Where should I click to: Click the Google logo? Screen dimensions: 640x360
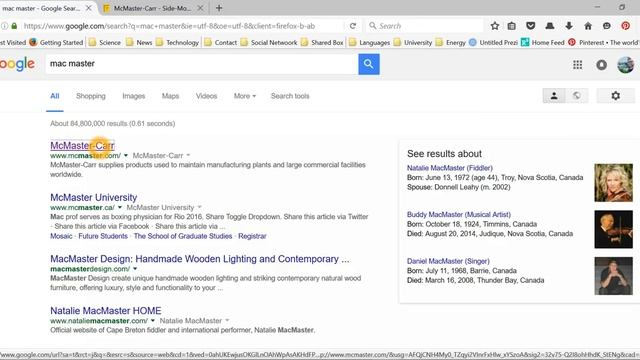[17, 64]
